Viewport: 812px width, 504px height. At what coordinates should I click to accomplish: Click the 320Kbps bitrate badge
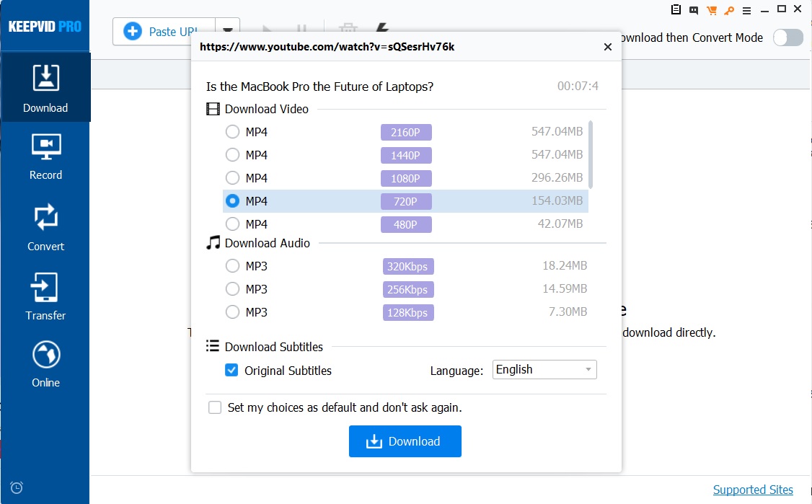[x=408, y=267]
